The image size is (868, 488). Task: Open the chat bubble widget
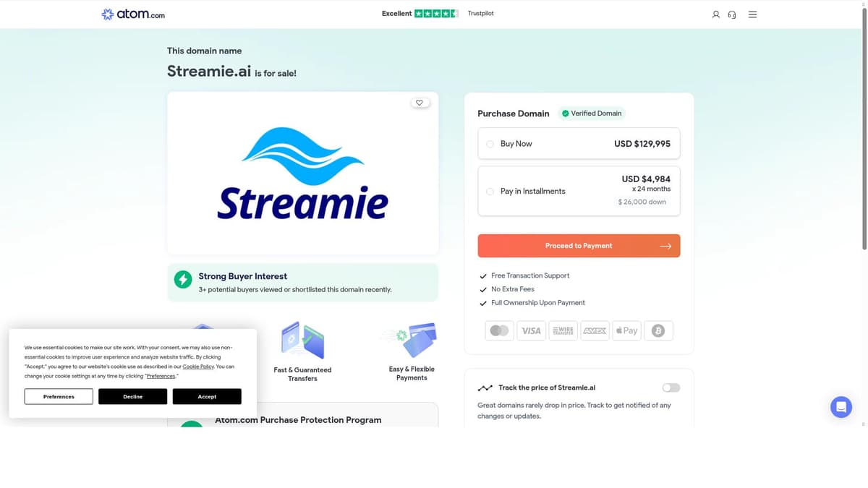point(841,406)
